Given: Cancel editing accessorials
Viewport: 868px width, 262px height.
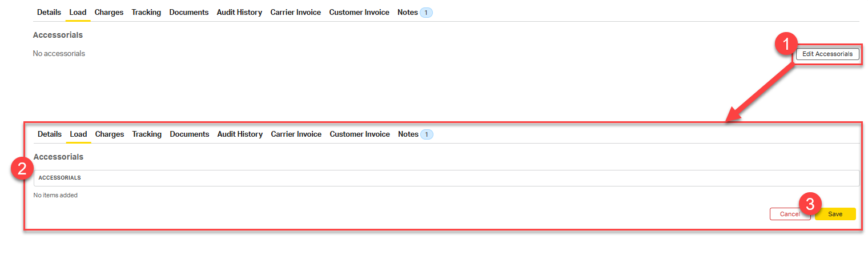Looking at the screenshot, I should click(x=790, y=214).
